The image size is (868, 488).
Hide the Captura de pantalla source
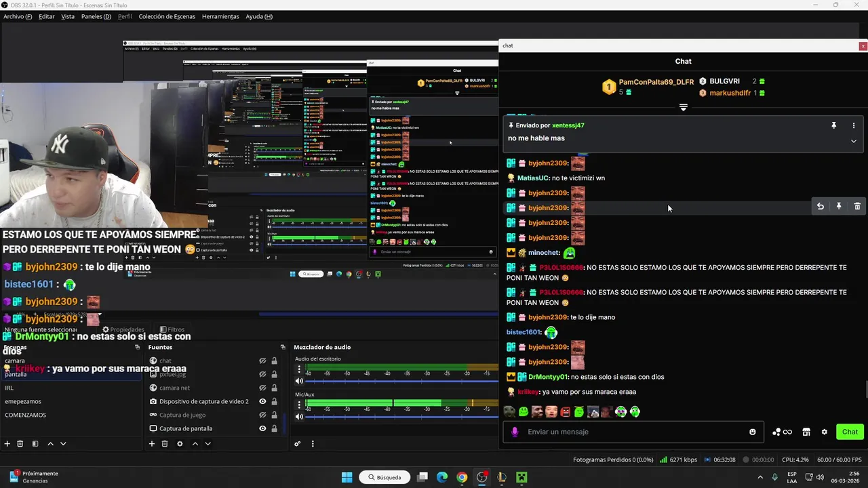262,428
